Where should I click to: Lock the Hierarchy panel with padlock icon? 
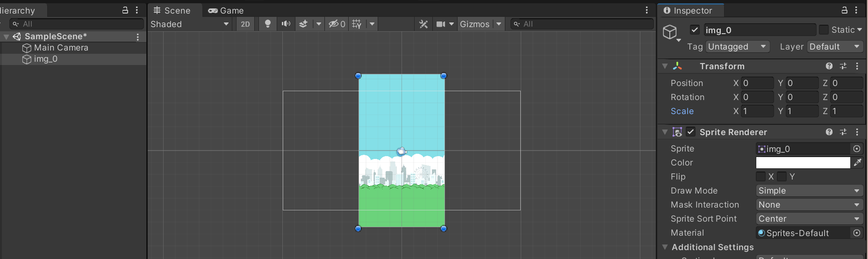(x=125, y=10)
